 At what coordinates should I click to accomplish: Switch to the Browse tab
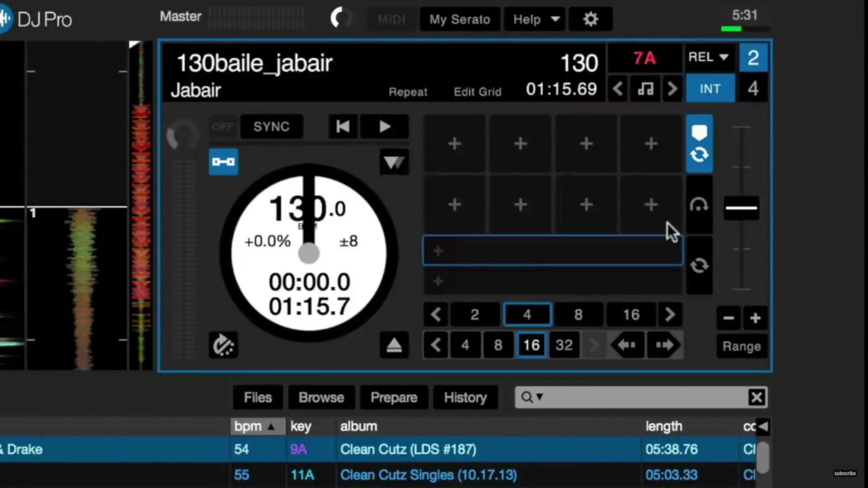click(321, 397)
